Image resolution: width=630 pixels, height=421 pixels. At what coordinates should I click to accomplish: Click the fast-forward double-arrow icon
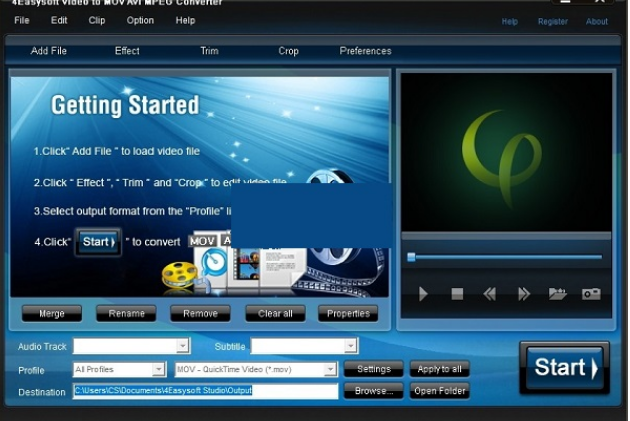(524, 294)
